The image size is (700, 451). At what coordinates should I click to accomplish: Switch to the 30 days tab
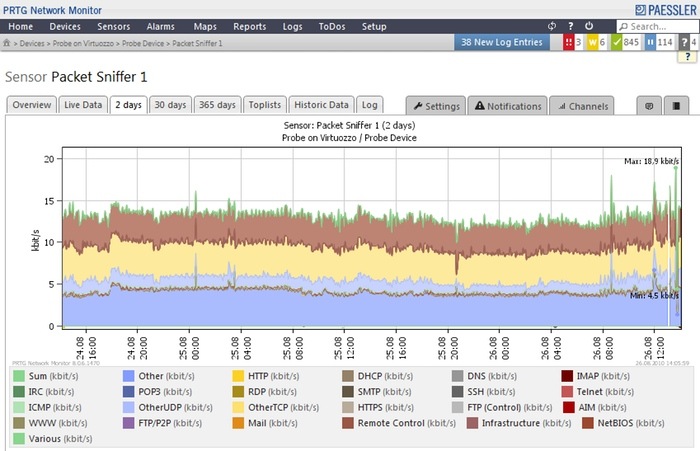[x=170, y=105]
